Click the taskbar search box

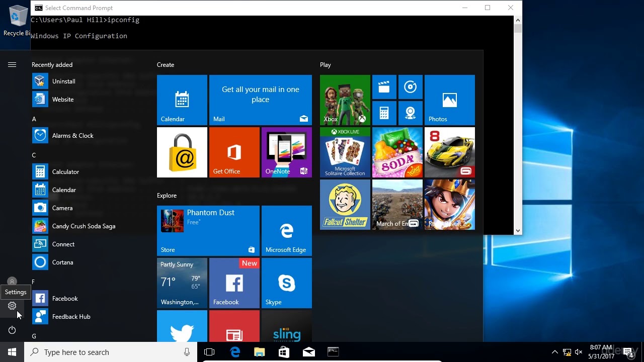[111, 352]
